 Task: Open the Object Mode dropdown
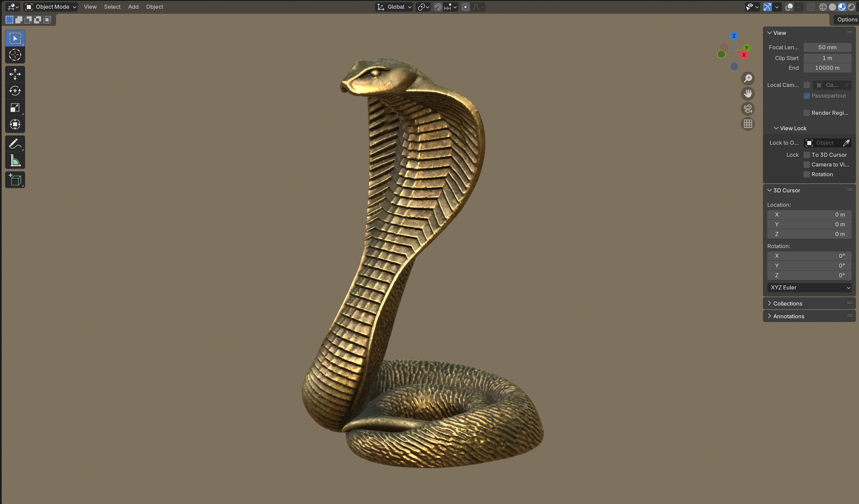[51, 7]
